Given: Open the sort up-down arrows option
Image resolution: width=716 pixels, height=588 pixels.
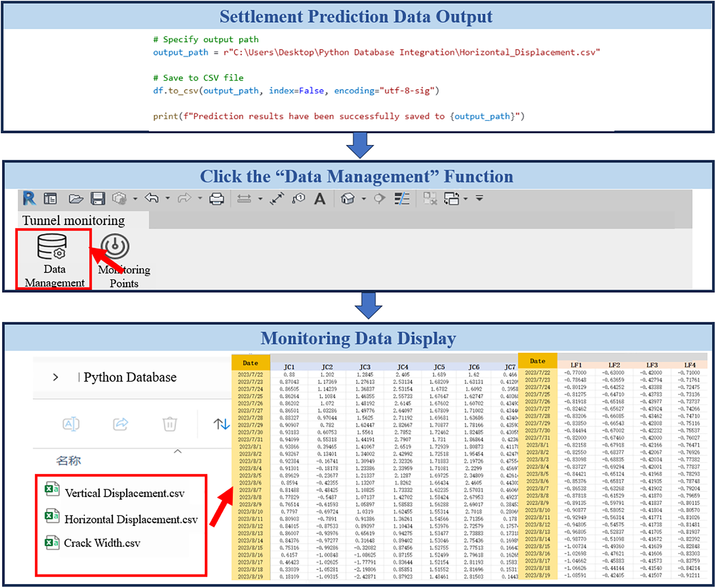Looking at the screenshot, I should [x=221, y=424].
